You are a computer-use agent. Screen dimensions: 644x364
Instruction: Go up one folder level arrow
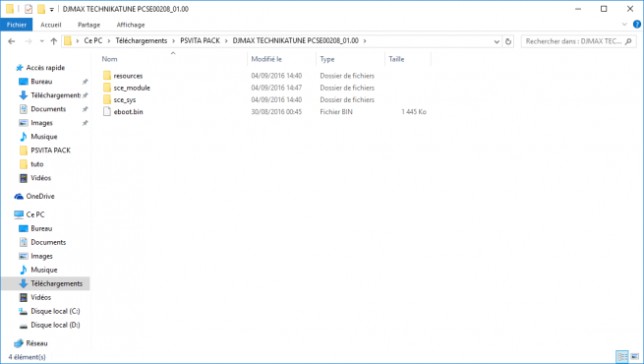pos(53,41)
